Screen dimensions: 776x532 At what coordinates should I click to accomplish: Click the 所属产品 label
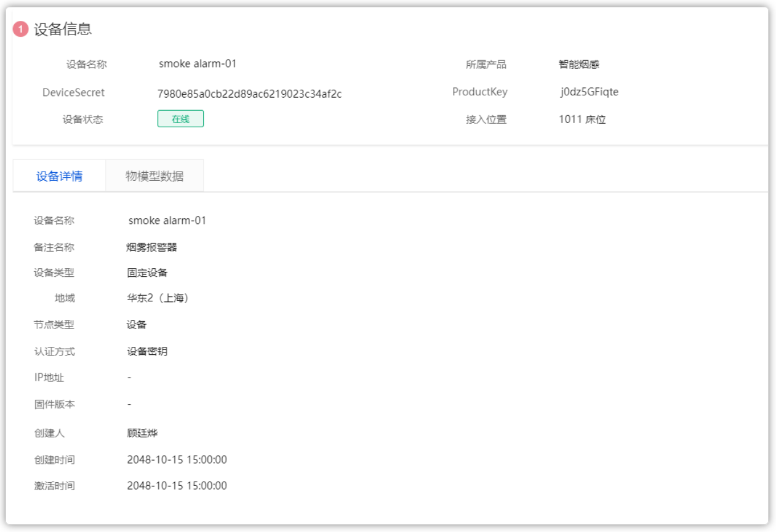click(x=486, y=65)
